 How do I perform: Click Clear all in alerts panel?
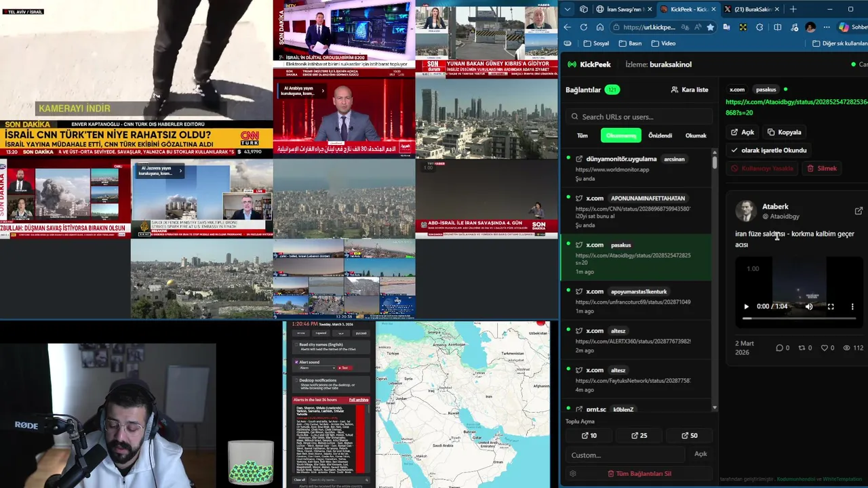(x=300, y=480)
